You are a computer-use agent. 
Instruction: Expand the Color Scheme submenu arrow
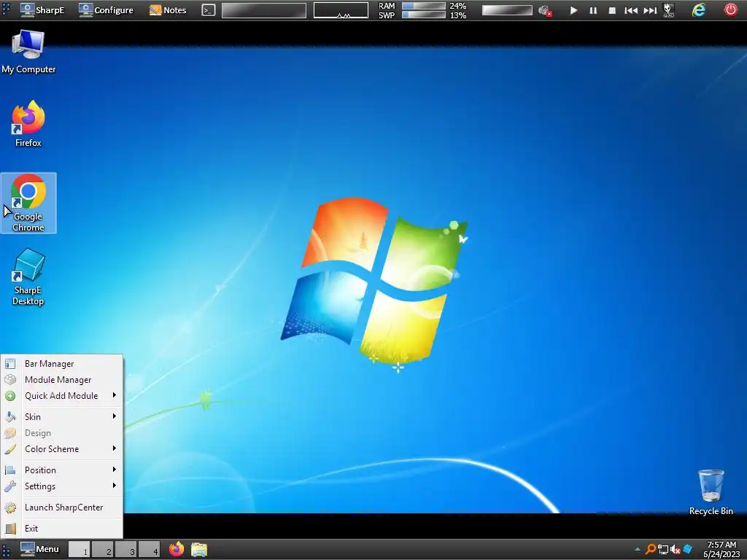coord(115,448)
